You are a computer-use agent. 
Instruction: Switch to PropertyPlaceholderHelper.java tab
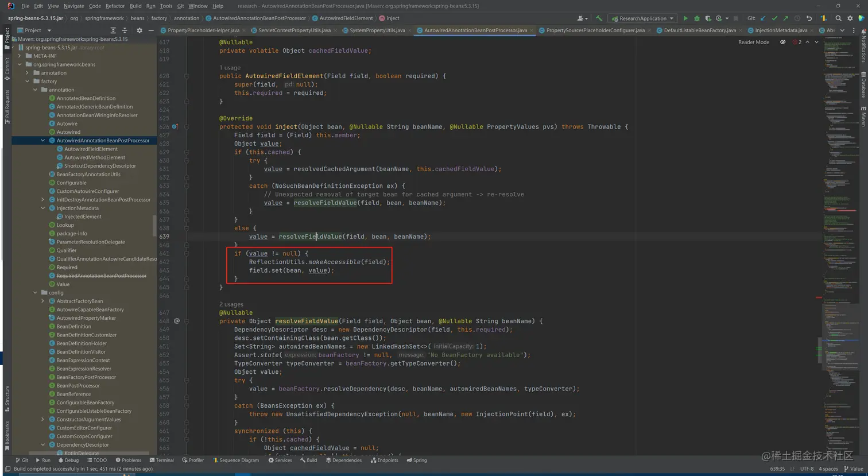(x=204, y=30)
